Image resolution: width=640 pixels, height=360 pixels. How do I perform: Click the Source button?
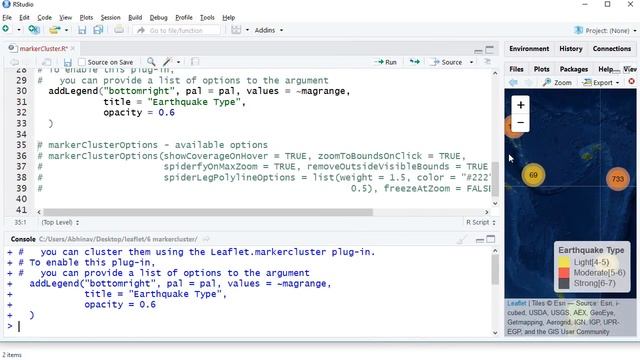click(447, 62)
